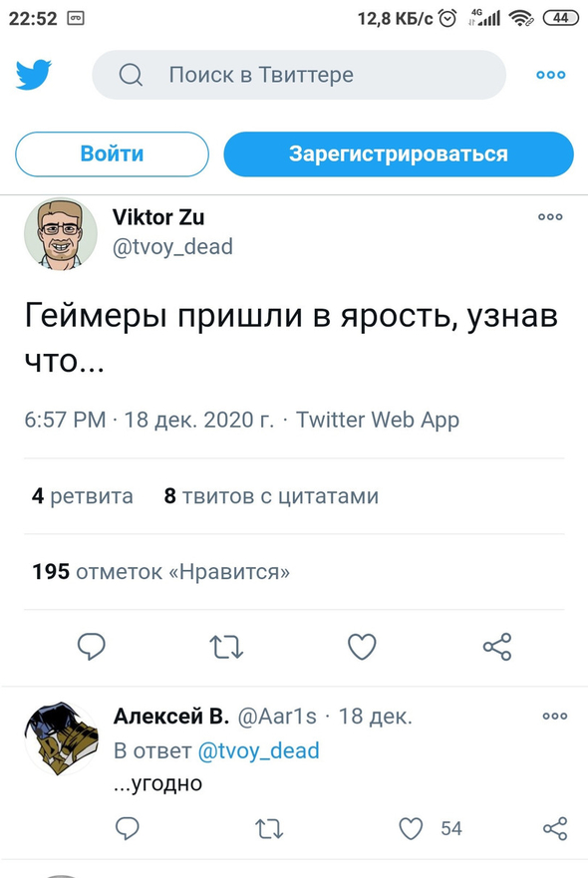Open Алексей В.'s avatar
The width and height of the screenshot is (588, 878).
(x=61, y=738)
